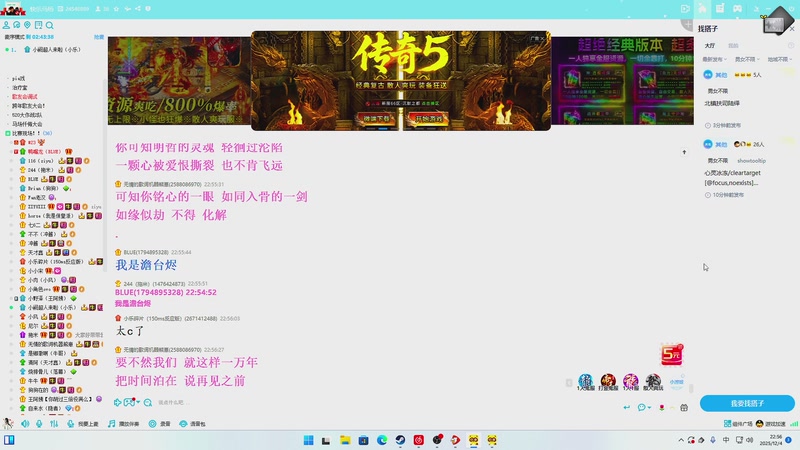Click the left game ad with 800% text
The image size is (800, 450).
179,81
